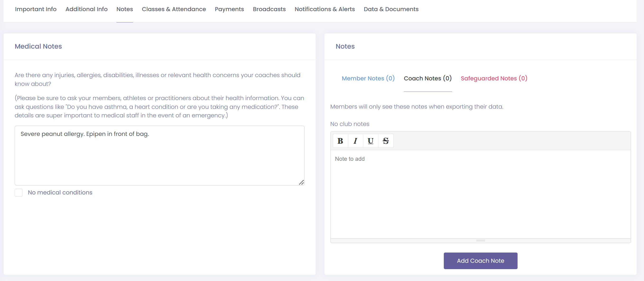This screenshot has width=644, height=281.
Task: Select the Coach Notes (0) tab
Action: (x=427, y=78)
